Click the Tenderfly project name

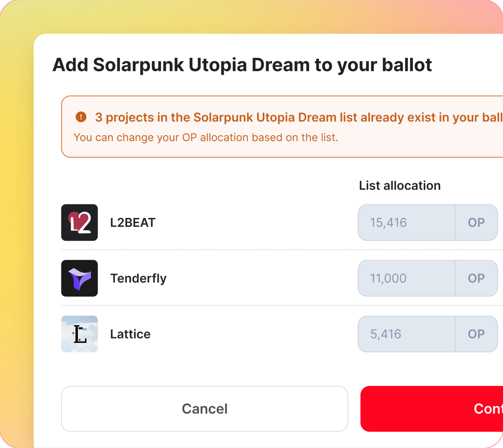pos(139,278)
